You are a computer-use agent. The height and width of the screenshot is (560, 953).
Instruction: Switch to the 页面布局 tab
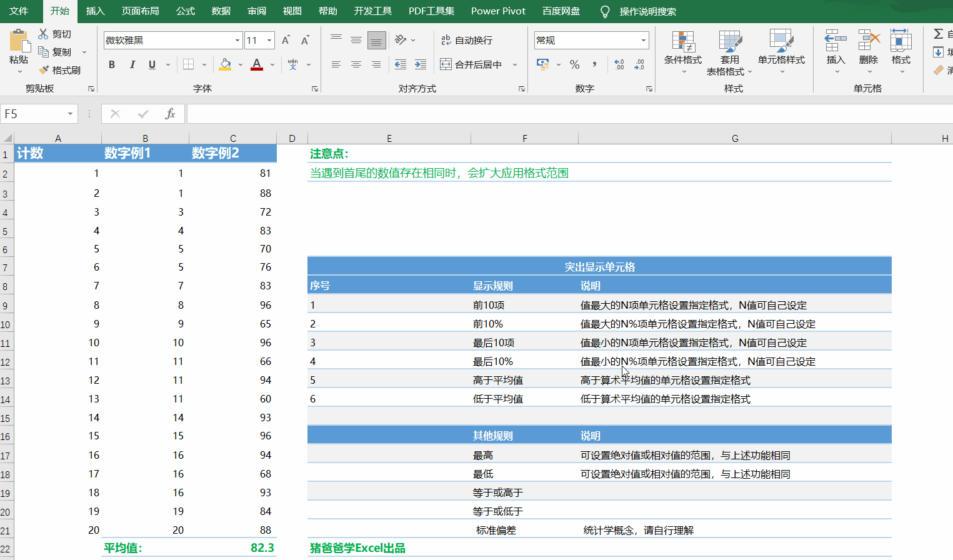(x=140, y=11)
